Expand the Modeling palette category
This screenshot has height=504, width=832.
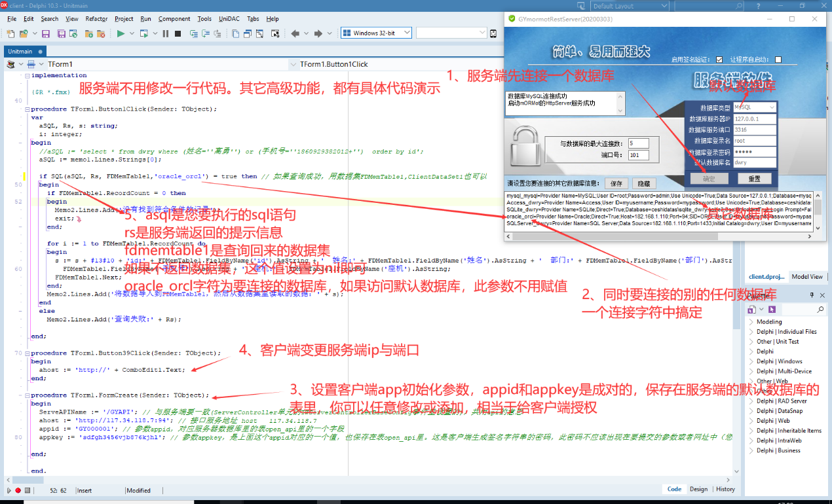(751, 322)
